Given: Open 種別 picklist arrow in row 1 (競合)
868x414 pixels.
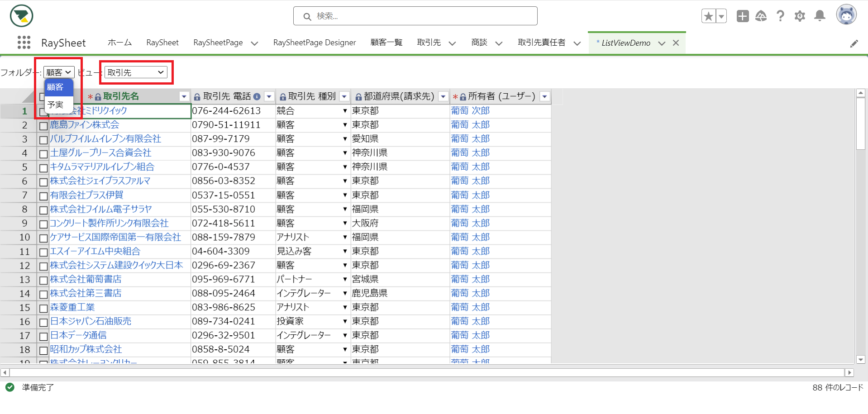Looking at the screenshot, I should pyautogui.click(x=345, y=111).
